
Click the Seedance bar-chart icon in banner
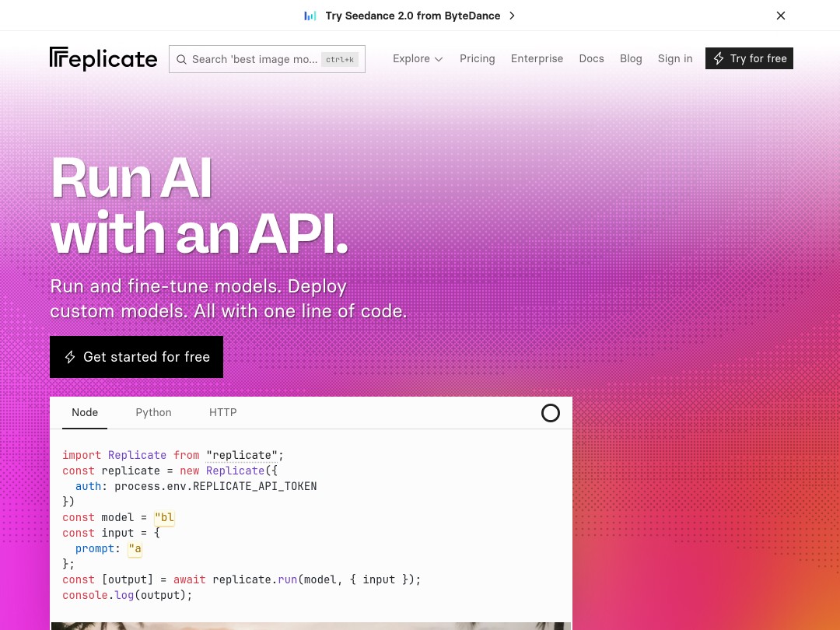(x=310, y=16)
